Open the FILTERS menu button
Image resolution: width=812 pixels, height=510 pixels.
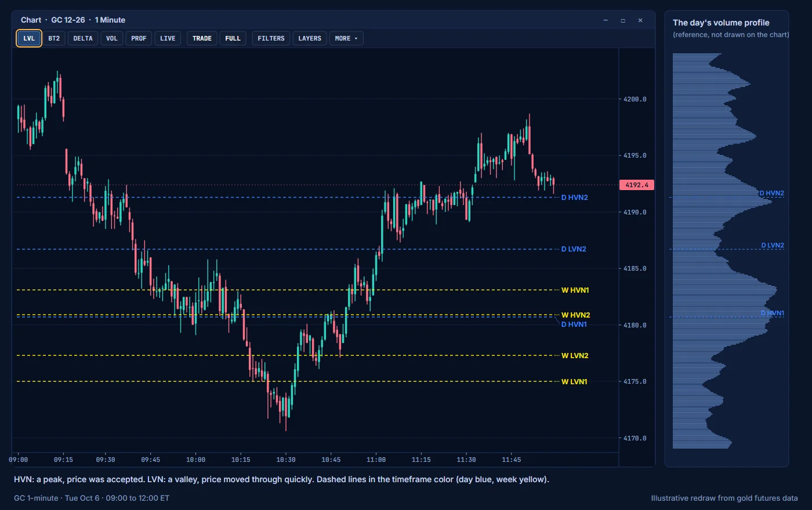pyautogui.click(x=271, y=38)
